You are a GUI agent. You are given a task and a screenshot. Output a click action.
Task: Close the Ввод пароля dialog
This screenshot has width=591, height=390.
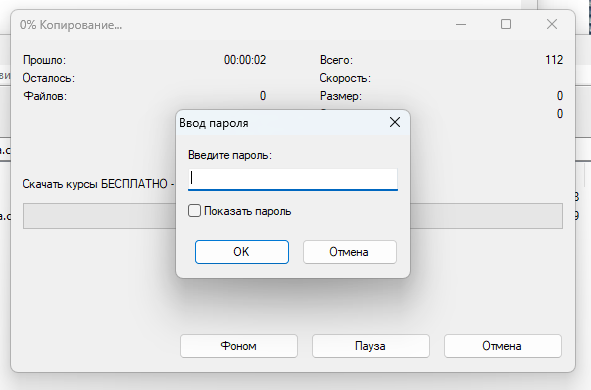click(395, 122)
